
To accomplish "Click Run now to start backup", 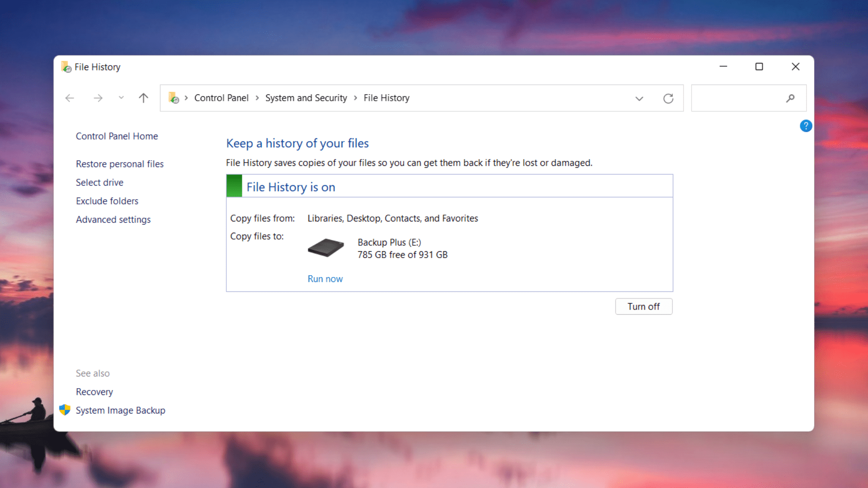I will coord(325,279).
